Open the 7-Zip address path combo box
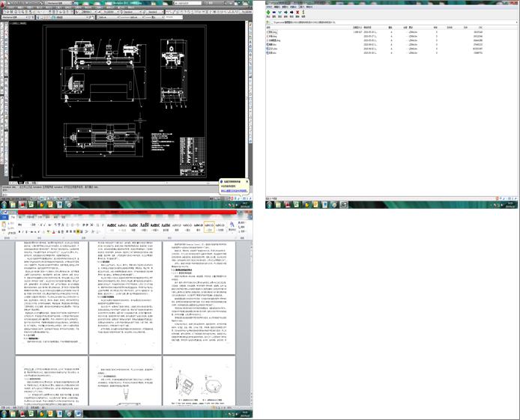Viewport: 520px width, 420px height. coord(390,22)
